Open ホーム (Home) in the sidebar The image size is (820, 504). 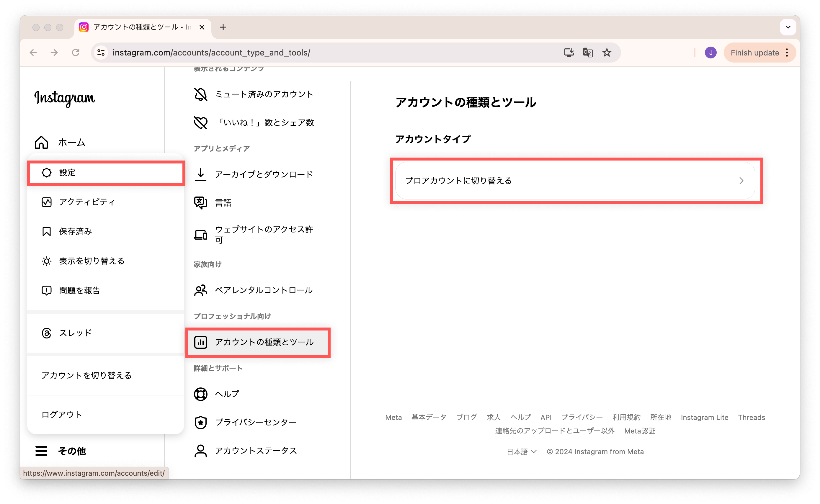(x=60, y=142)
